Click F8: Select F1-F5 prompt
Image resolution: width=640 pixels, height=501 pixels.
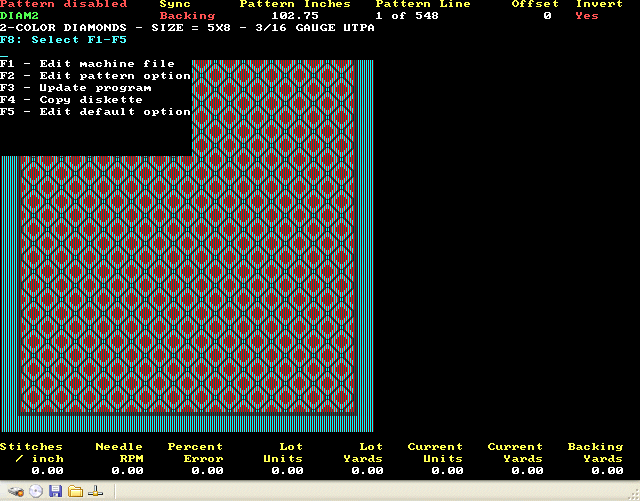coord(63,40)
